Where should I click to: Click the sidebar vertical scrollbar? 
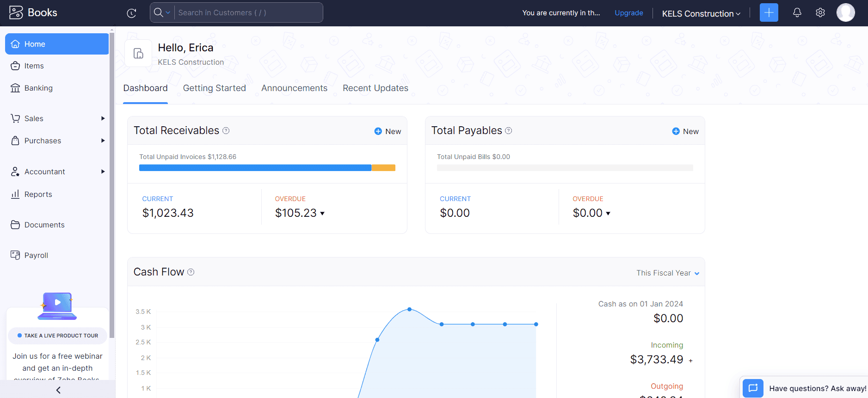112,185
